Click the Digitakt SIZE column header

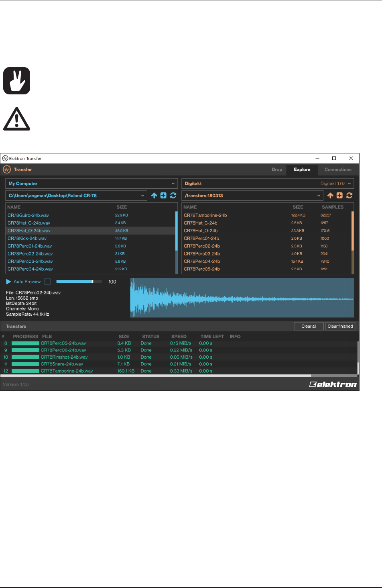pos(298,207)
